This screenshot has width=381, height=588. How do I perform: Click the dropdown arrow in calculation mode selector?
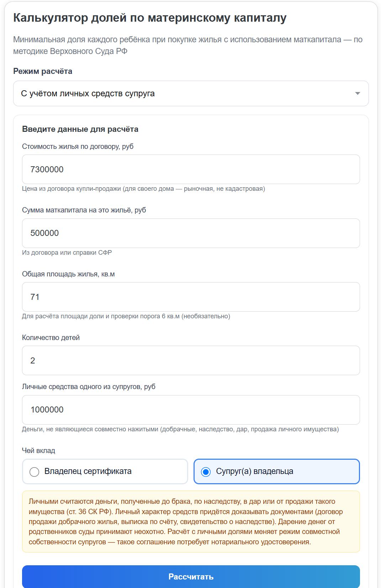click(x=358, y=93)
